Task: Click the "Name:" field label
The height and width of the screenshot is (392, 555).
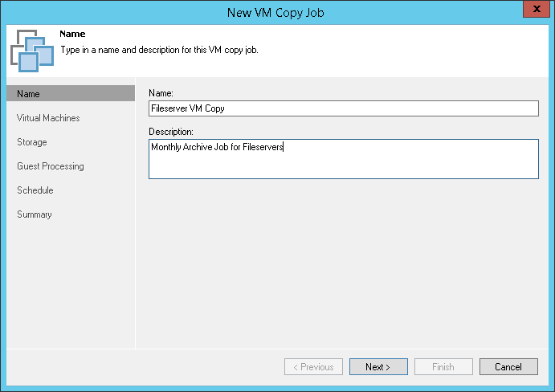Action: 161,93
